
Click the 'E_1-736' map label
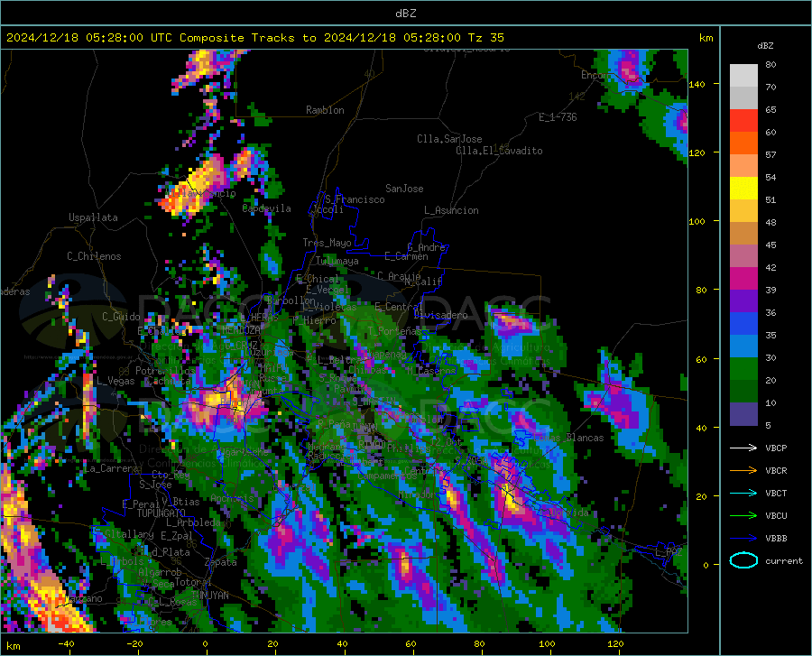point(558,117)
